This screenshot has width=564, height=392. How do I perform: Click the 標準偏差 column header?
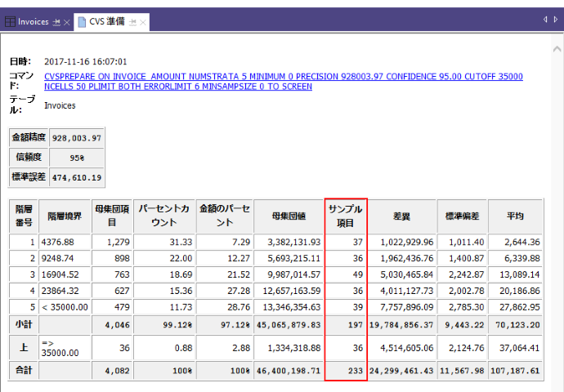click(463, 216)
